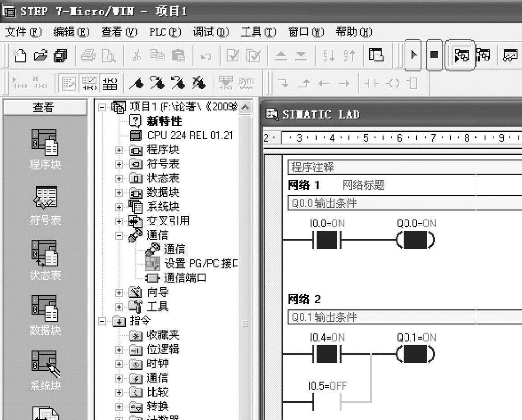Screen dimensions: 522x420
Task: Expand the 程序块 tree node
Action: (119, 150)
